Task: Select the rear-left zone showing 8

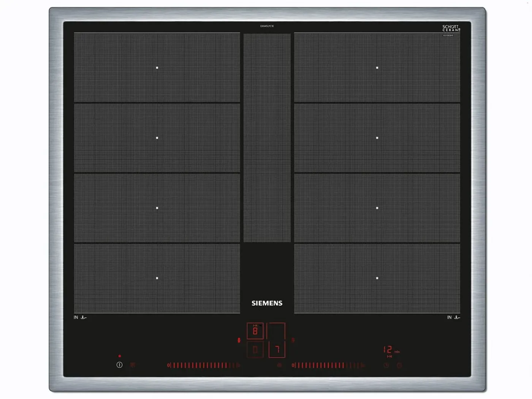Action: (x=255, y=331)
